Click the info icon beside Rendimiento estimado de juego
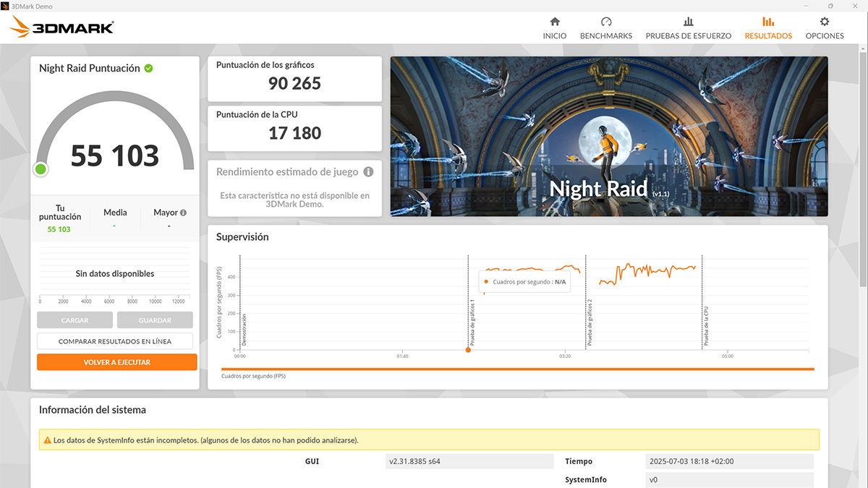The height and width of the screenshot is (488, 868). [x=368, y=172]
